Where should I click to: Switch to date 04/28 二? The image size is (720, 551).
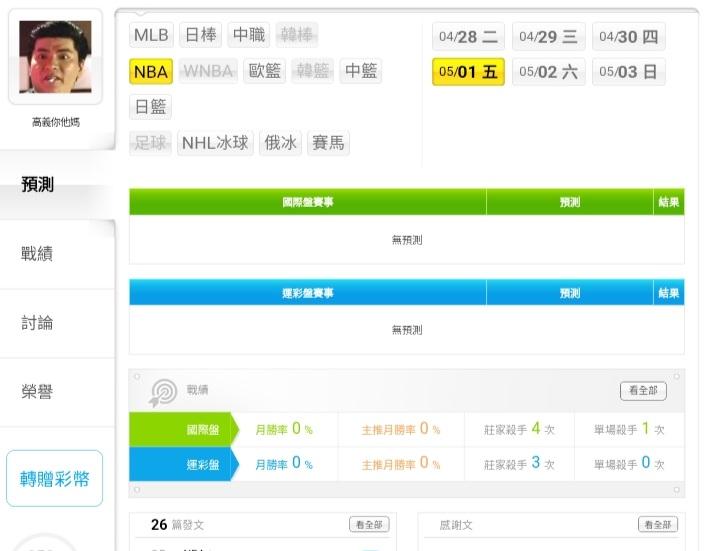tap(468, 36)
